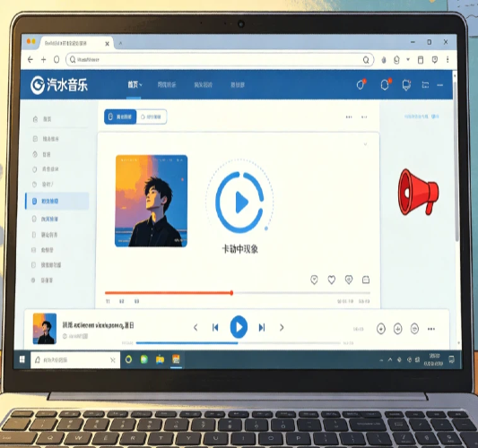Open the notification center icon beside the clock

pyautogui.click(x=451, y=359)
